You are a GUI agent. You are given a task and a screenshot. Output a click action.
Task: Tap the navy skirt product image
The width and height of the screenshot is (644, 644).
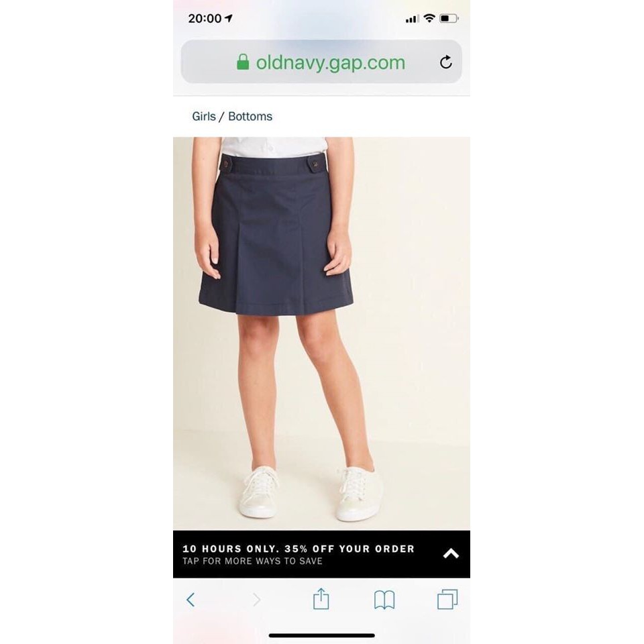321,333
